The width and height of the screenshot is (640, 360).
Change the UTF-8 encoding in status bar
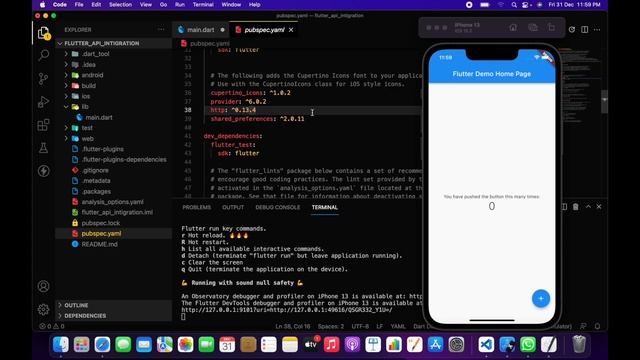click(x=360, y=326)
